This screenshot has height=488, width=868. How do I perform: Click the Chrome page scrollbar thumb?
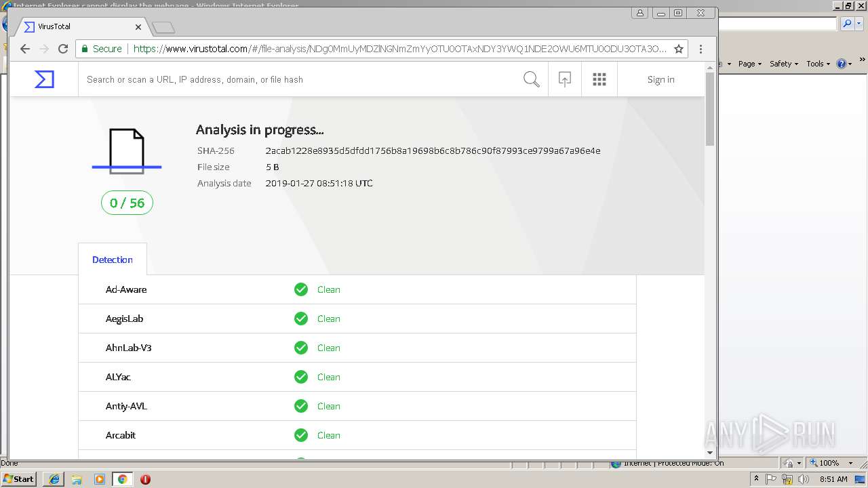point(710,108)
